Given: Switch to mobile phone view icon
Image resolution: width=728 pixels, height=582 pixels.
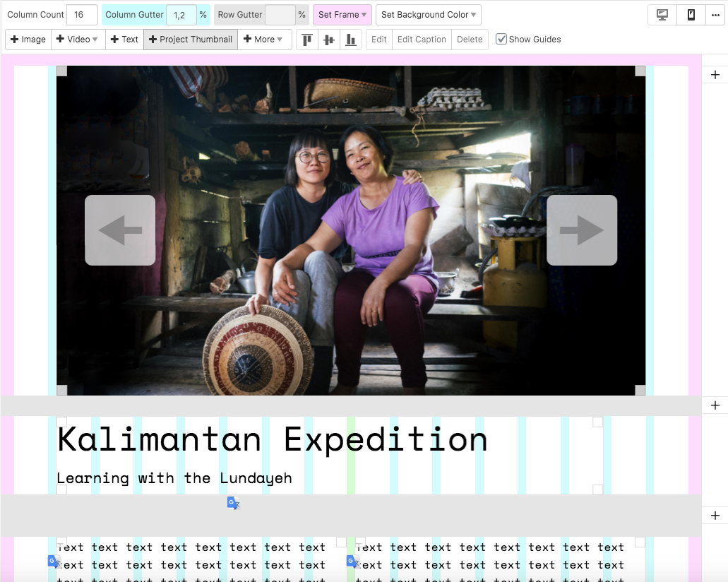Looking at the screenshot, I should tap(691, 15).
